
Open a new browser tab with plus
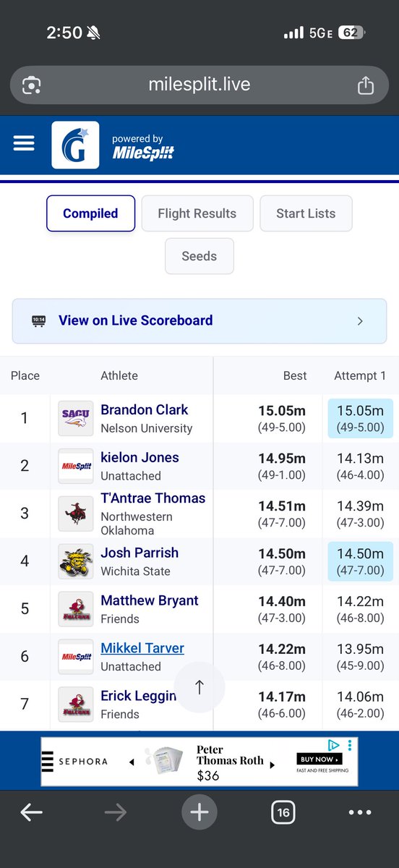coord(199,813)
